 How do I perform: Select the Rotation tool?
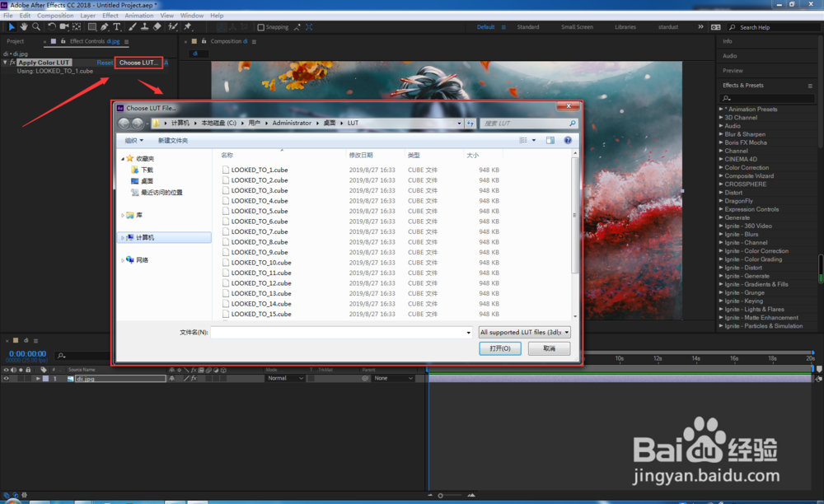51,27
